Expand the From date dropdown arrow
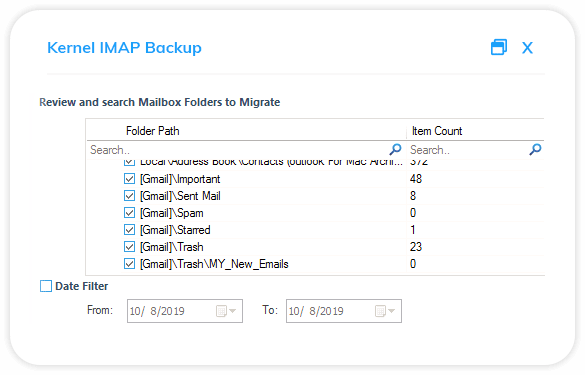 point(233,311)
